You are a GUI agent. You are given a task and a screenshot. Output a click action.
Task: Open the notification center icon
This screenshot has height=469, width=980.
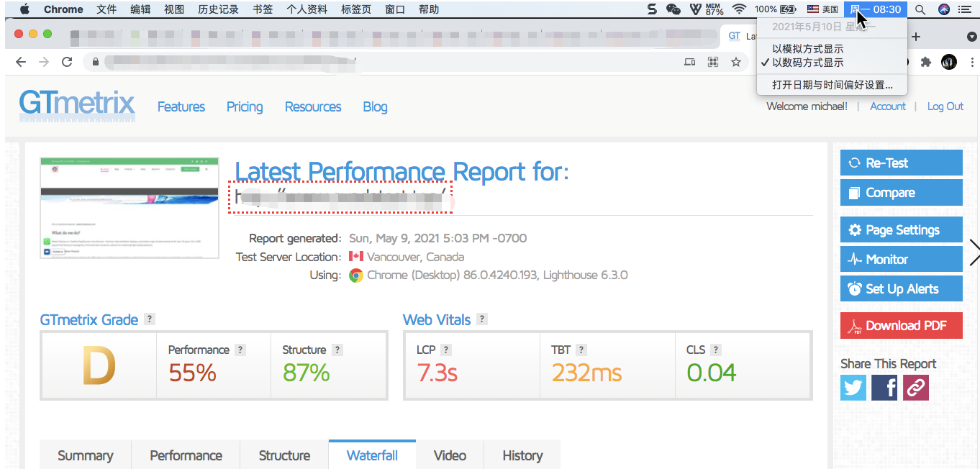tap(965, 9)
